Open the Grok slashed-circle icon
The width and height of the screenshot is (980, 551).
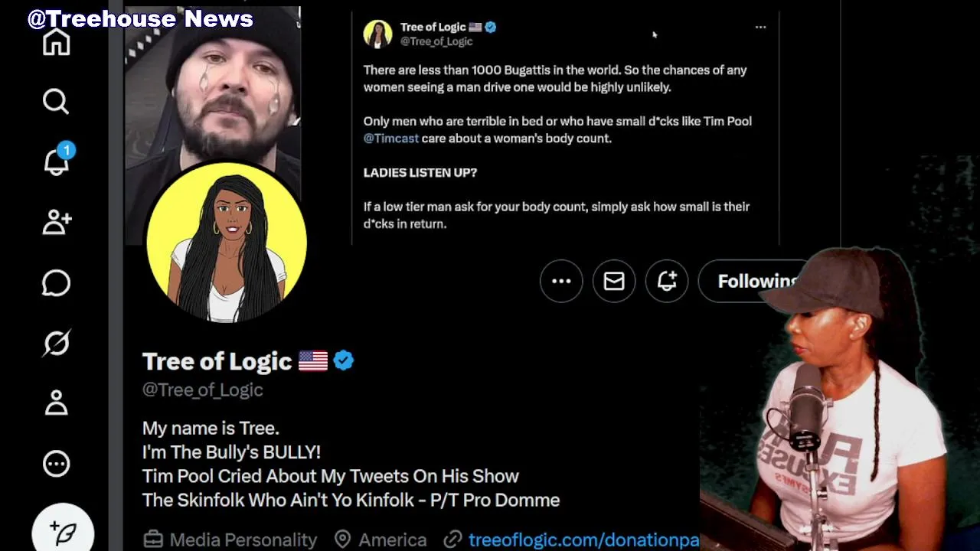tap(56, 343)
